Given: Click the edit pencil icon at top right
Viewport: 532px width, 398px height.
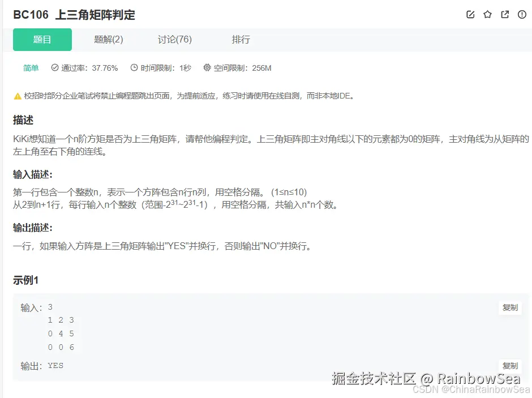Looking at the screenshot, I should (470, 15).
